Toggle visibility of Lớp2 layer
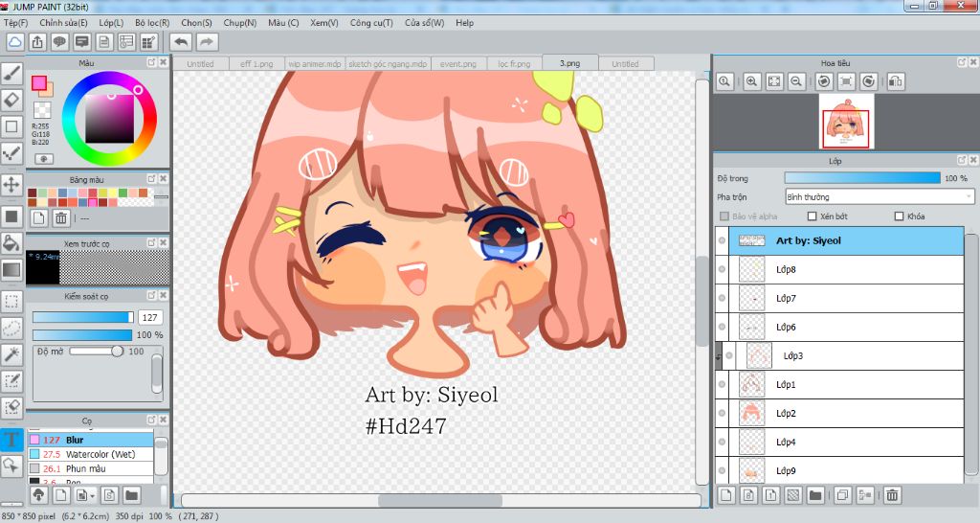Screen dimensions: 980x523 (x=722, y=414)
